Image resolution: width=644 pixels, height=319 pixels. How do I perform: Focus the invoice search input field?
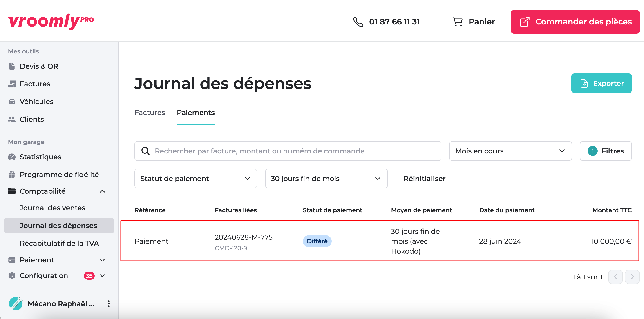pos(288,151)
